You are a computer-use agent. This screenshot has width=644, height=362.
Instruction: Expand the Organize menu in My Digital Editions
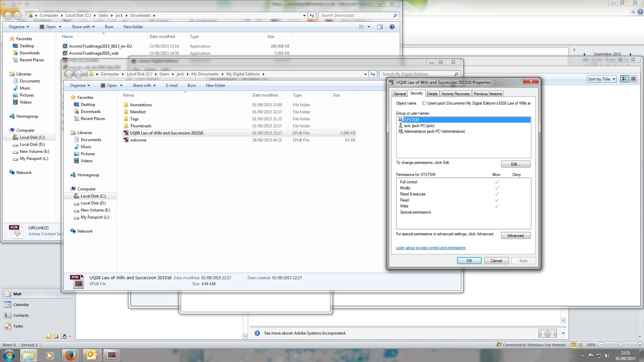(80, 85)
